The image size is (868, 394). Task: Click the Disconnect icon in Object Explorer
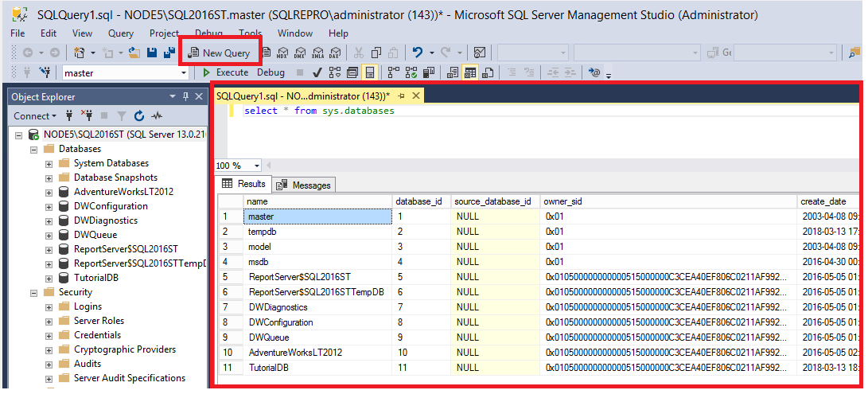(x=87, y=115)
